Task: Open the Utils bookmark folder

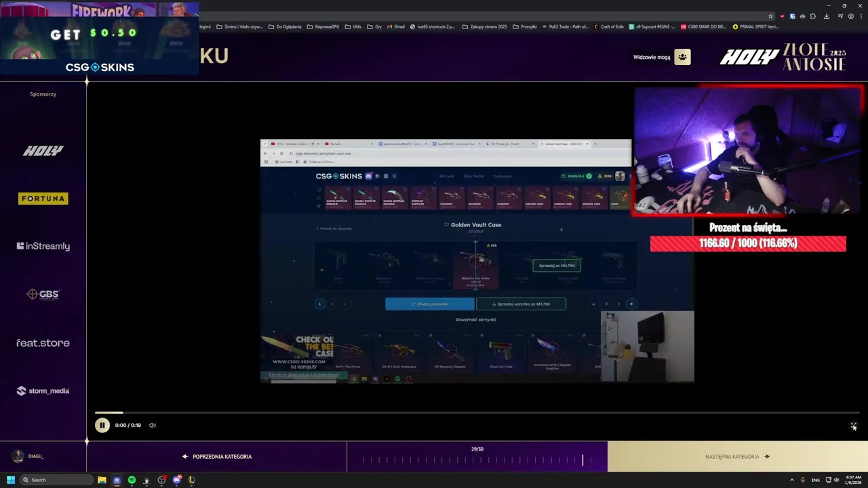Action: point(353,26)
